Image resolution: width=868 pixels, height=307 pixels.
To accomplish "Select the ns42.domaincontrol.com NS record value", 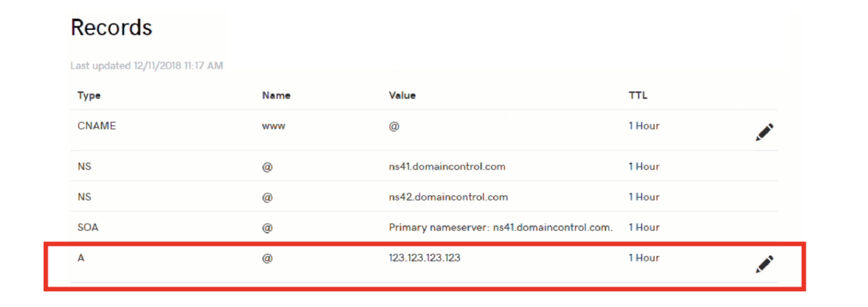I will point(447,197).
